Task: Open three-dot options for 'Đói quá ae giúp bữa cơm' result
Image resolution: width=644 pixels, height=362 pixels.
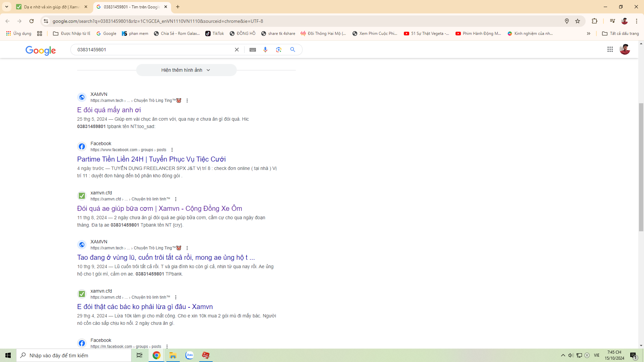Action: click(176, 199)
